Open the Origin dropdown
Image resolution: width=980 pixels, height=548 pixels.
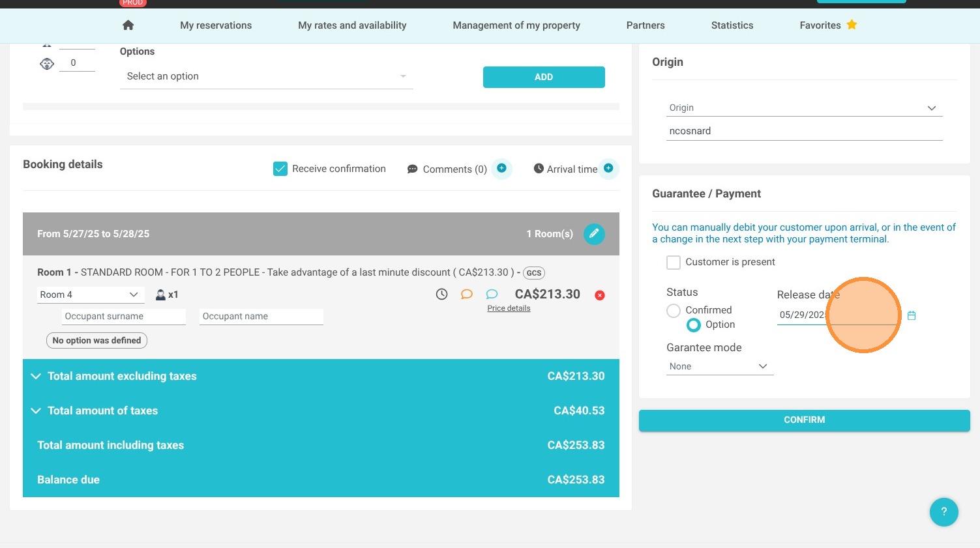pos(804,108)
